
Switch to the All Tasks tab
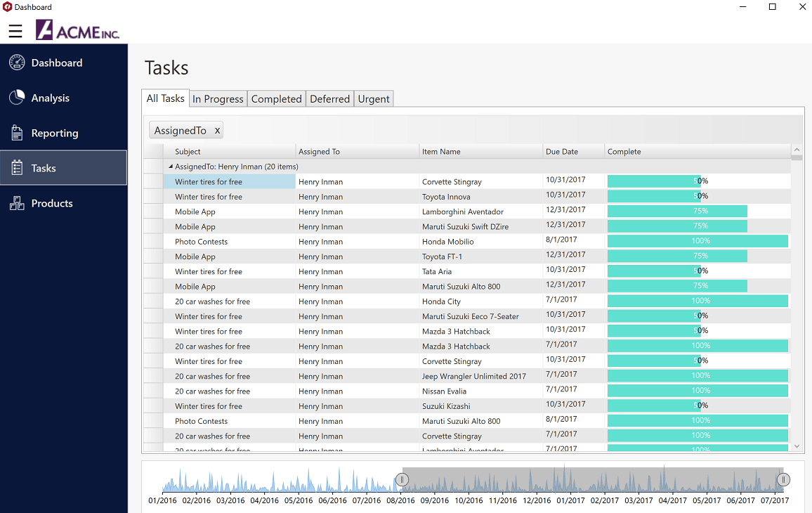click(x=165, y=98)
